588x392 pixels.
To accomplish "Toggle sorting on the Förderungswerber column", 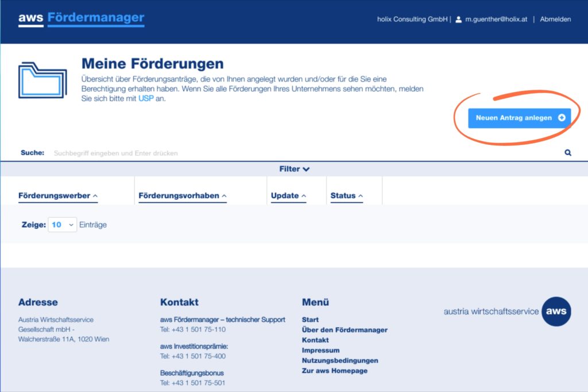I will point(57,195).
